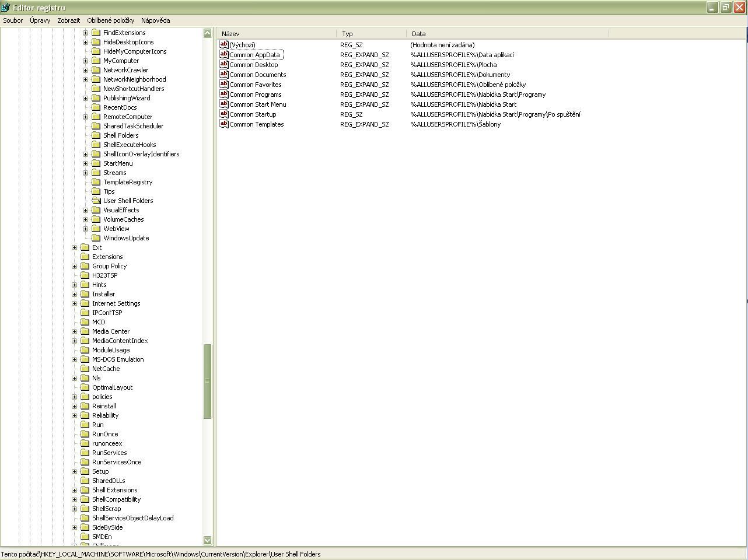748x560 pixels.
Task: Click the Shell Folders key folder icon
Action: tap(96, 135)
